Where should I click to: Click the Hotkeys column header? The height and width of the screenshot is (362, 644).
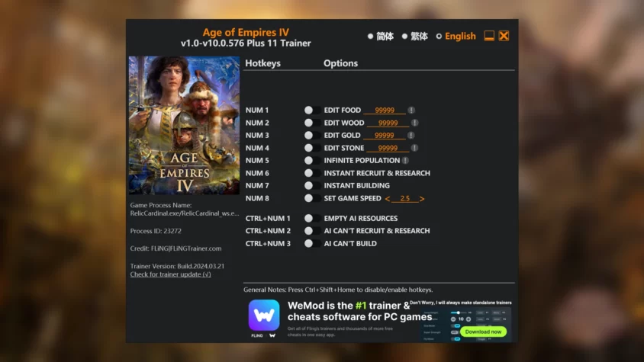click(262, 63)
